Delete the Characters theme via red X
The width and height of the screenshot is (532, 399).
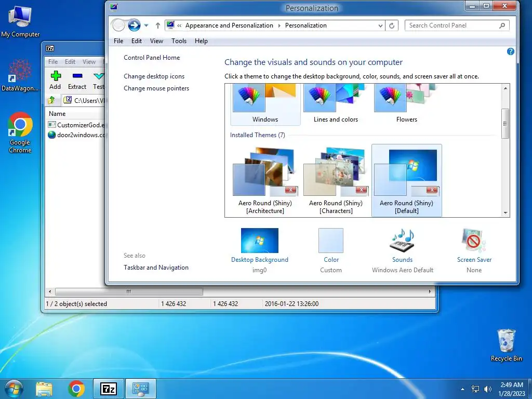coord(361,190)
